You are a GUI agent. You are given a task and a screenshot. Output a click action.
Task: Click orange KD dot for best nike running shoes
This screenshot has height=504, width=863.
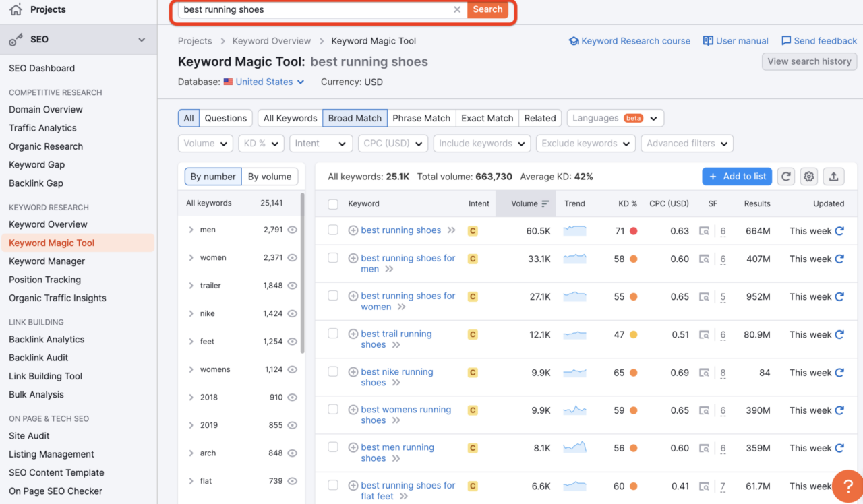634,373
